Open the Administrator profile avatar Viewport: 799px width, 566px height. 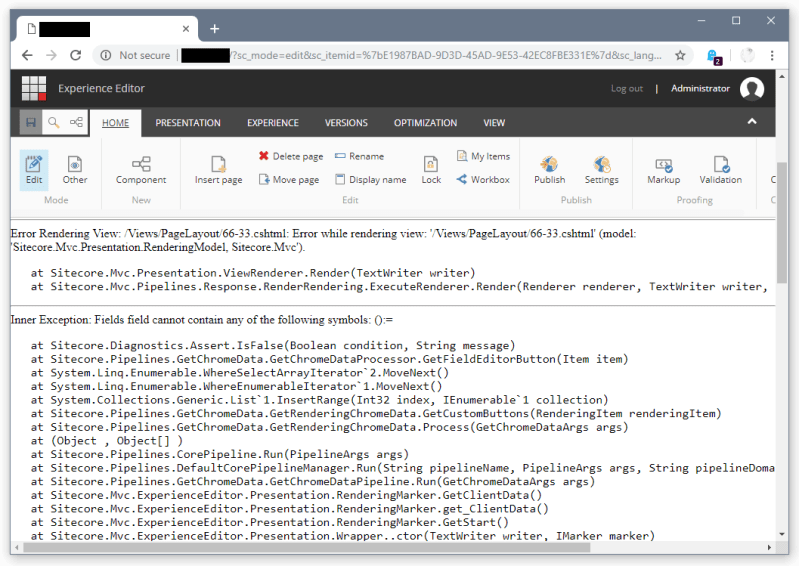[752, 89]
